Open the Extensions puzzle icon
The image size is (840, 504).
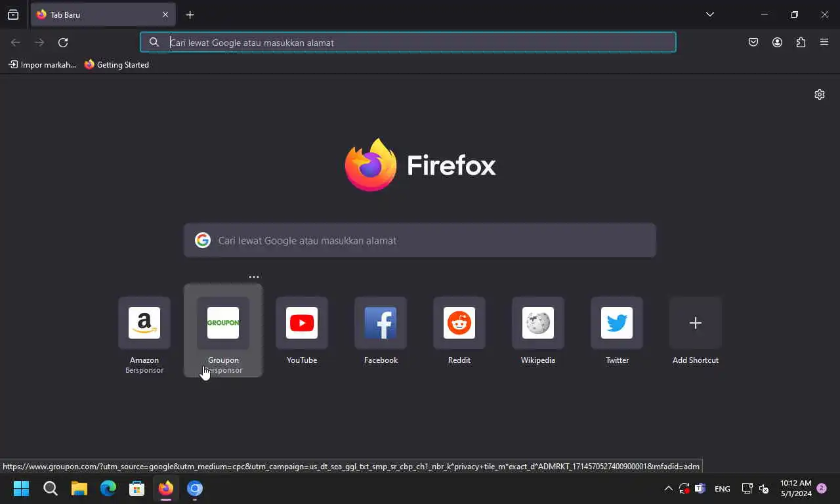pos(801,43)
